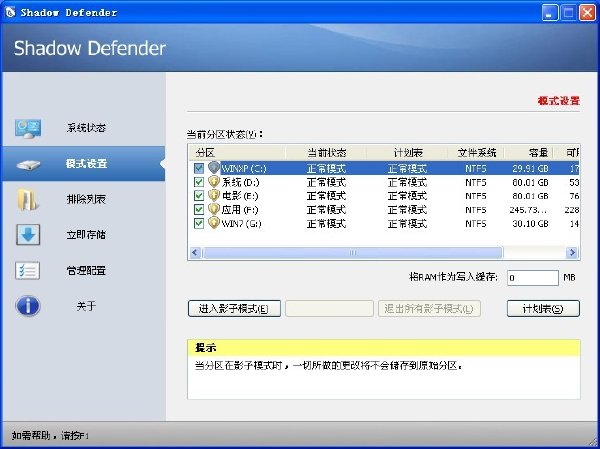Uncheck the 电影 (E:) partition checkbox
The width and height of the screenshot is (600, 449).
(199, 196)
